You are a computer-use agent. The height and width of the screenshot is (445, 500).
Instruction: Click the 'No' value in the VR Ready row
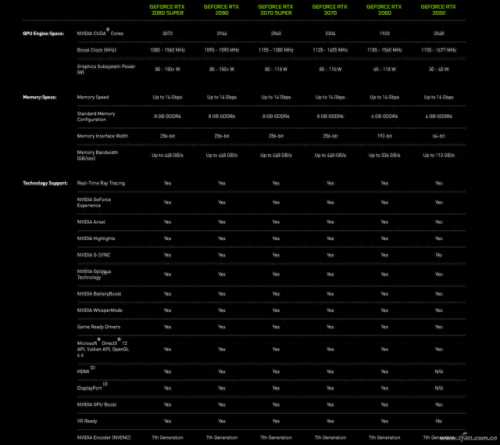tap(439, 421)
